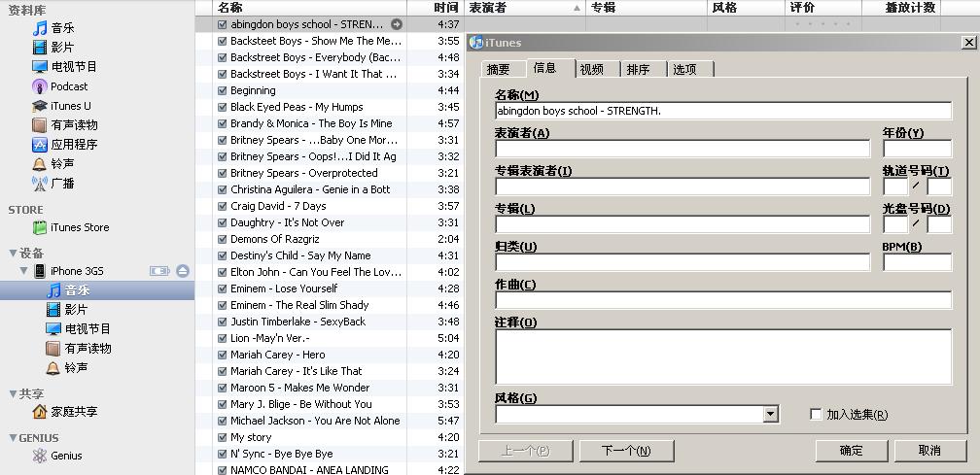Switch to the 排序 tab

[x=638, y=69]
